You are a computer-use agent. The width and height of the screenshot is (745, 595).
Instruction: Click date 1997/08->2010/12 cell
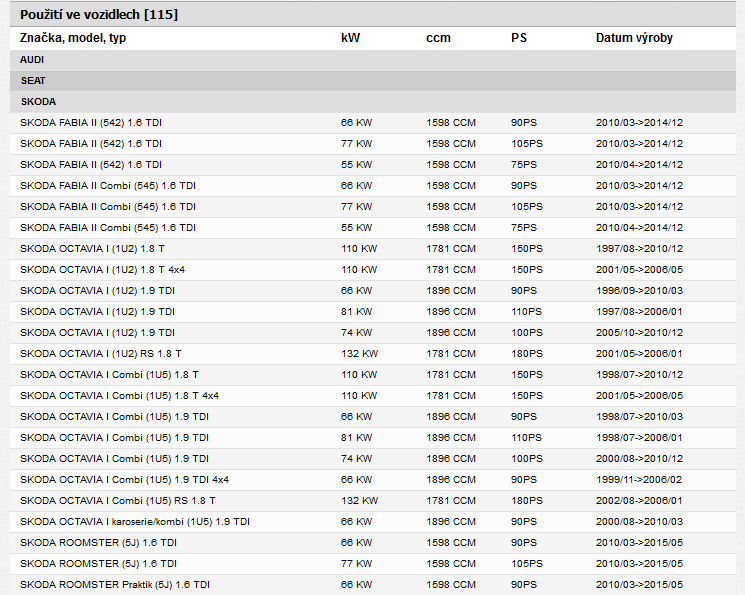(x=639, y=249)
